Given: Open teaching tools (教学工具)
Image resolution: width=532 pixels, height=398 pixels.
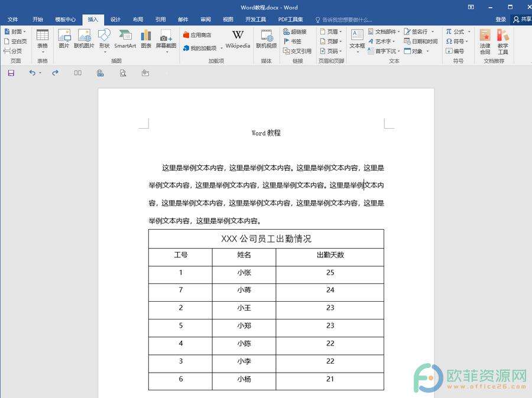Looking at the screenshot, I should pos(503,42).
